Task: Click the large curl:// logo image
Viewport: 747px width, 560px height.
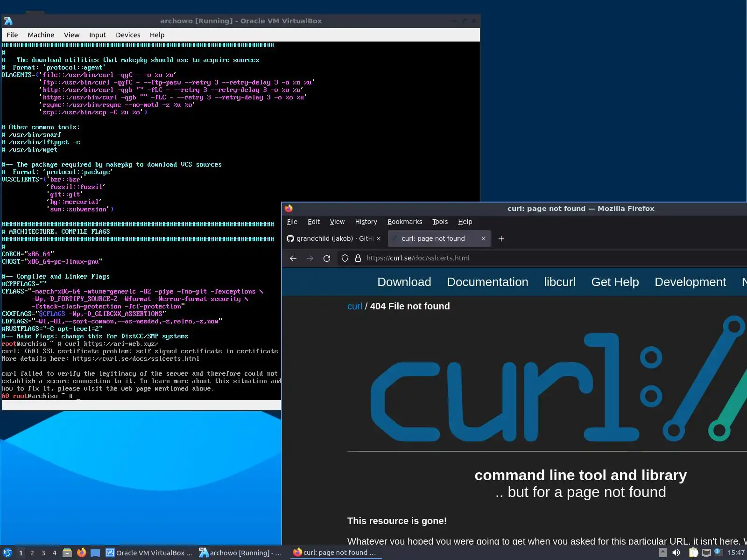Action: click(558, 379)
